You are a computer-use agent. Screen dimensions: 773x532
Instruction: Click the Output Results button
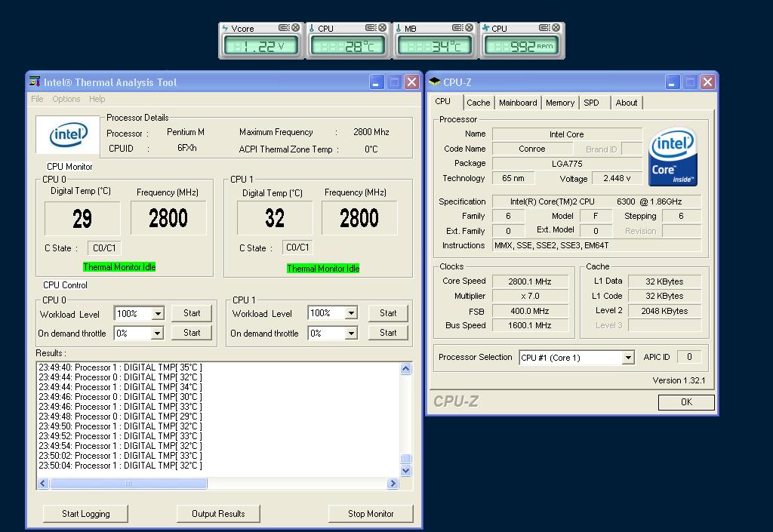click(x=218, y=514)
